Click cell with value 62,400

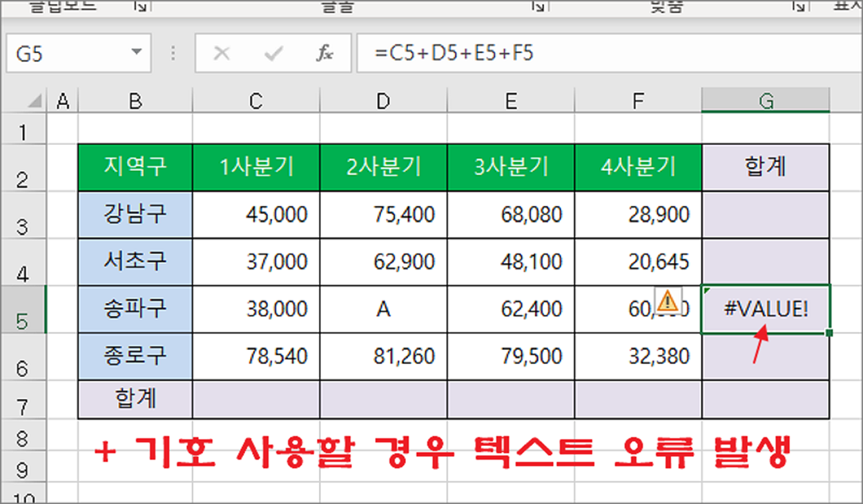(511, 309)
